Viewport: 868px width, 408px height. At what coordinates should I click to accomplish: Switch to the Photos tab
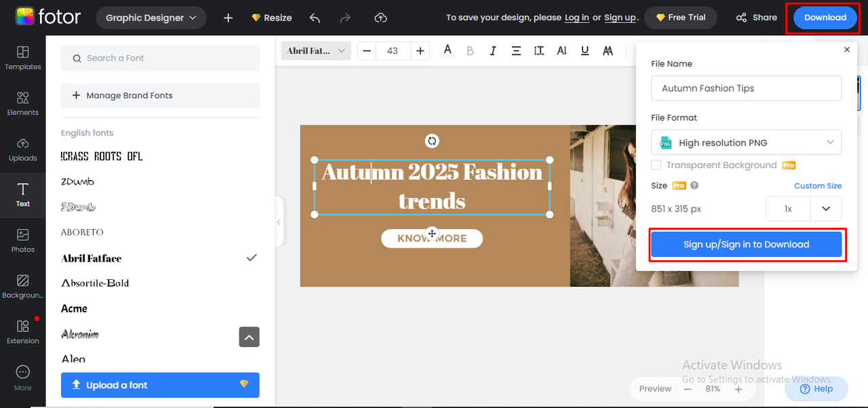[x=23, y=240]
